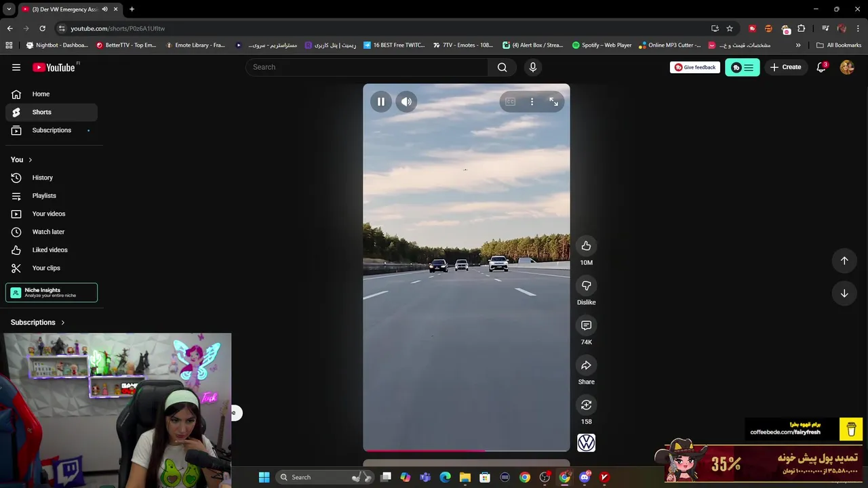Open Your clips

pos(52,268)
